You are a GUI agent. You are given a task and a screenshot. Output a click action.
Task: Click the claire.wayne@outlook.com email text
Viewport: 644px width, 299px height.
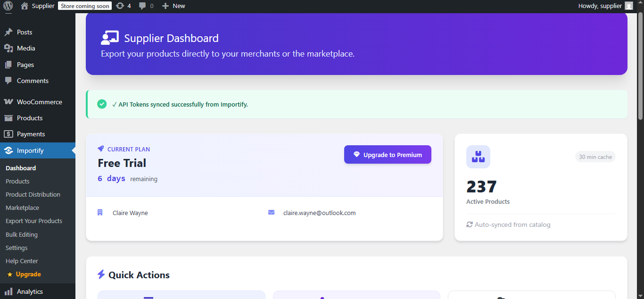319,213
